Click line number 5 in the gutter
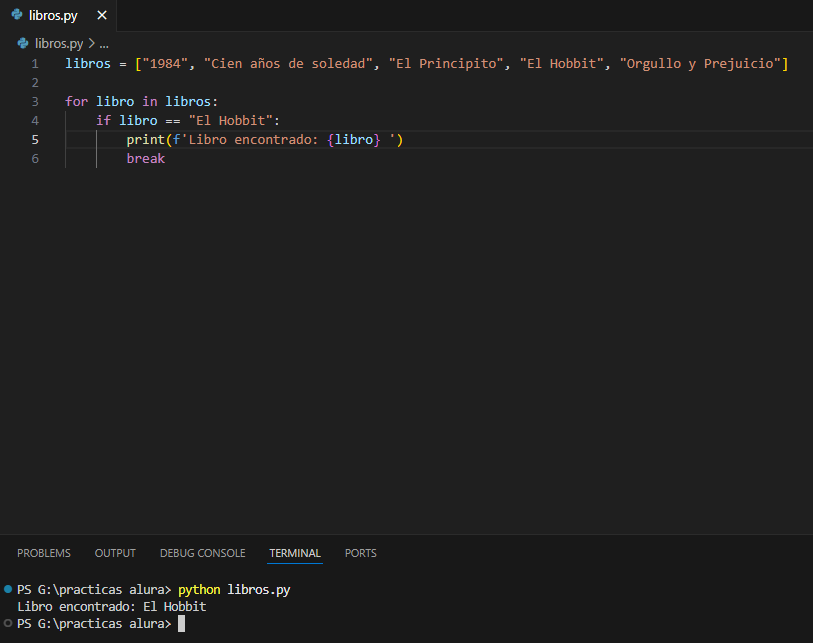 pyautogui.click(x=35, y=140)
